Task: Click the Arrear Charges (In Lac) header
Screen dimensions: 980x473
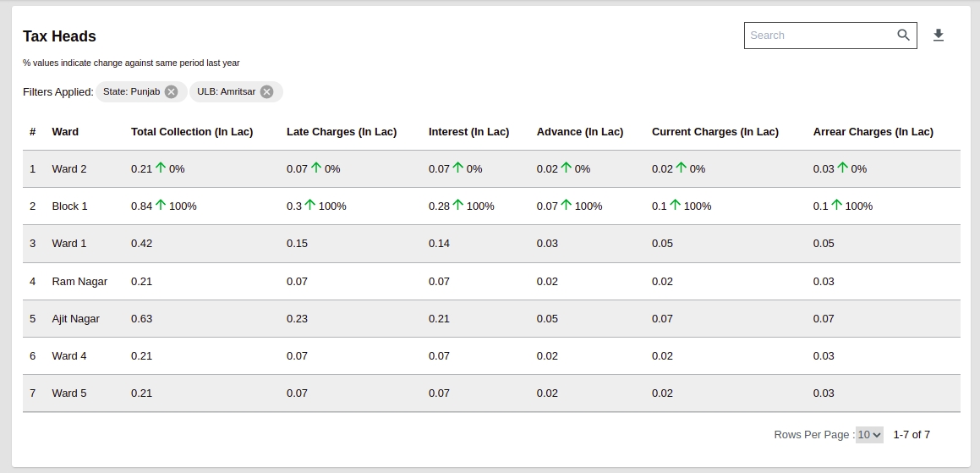Action: point(873,132)
